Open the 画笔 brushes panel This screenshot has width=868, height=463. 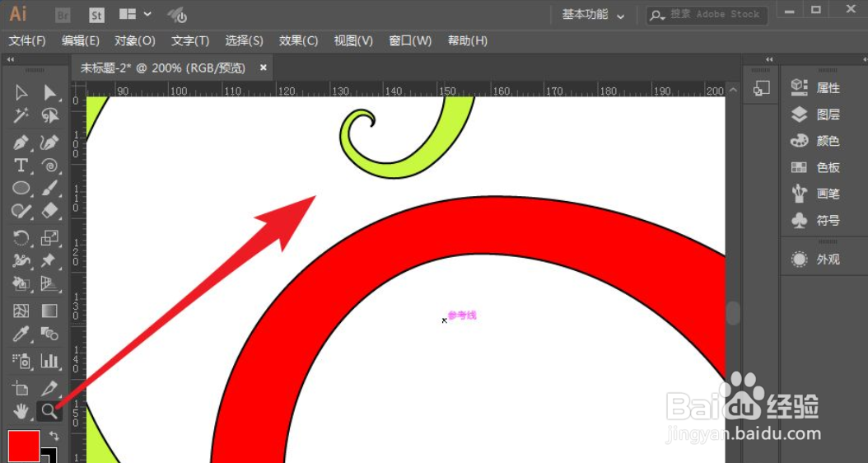[x=816, y=194]
